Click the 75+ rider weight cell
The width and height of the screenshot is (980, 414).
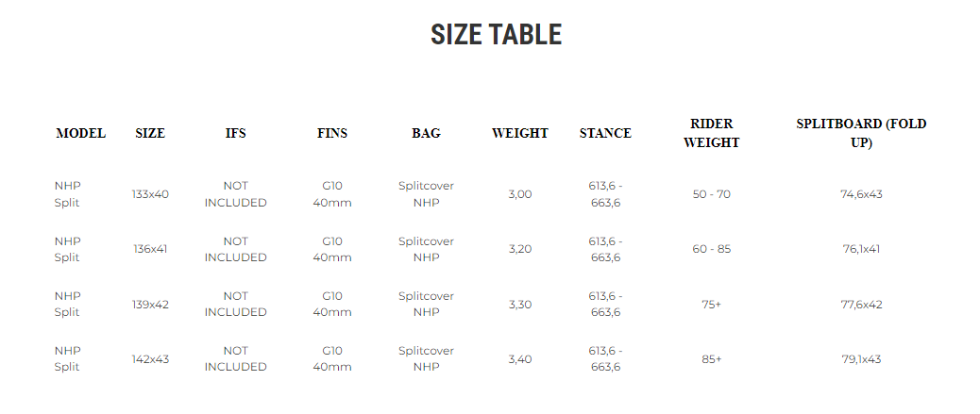pyautogui.click(x=712, y=304)
